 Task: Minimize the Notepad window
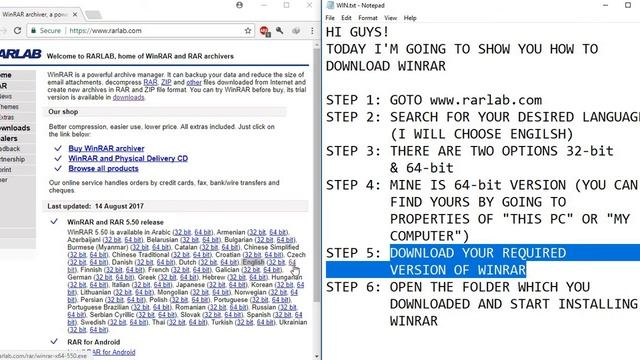tap(605, 5)
